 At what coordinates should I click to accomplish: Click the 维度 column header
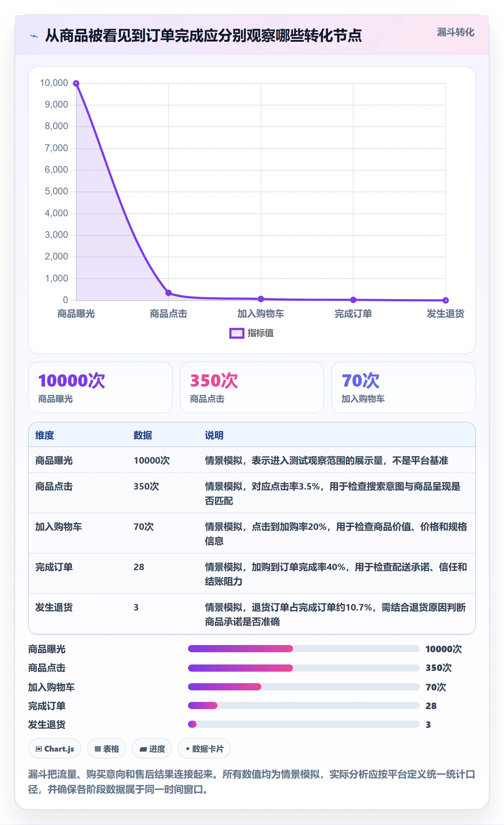(x=45, y=435)
